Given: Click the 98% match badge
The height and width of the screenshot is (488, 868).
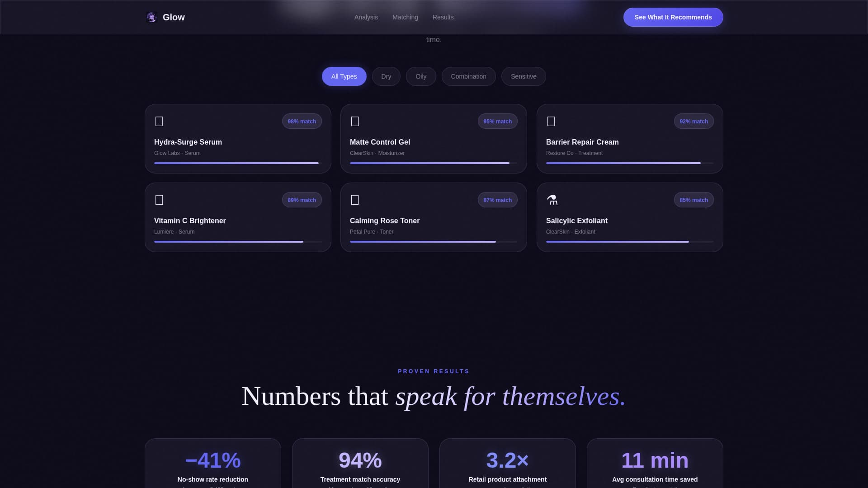Looking at the screenshot, I should (302, 121).
